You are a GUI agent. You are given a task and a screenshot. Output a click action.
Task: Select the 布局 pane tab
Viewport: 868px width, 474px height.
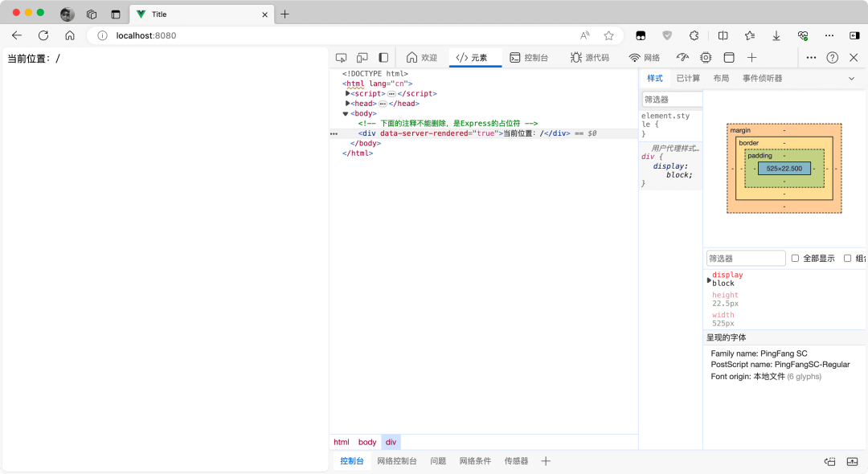pos(721,79)
